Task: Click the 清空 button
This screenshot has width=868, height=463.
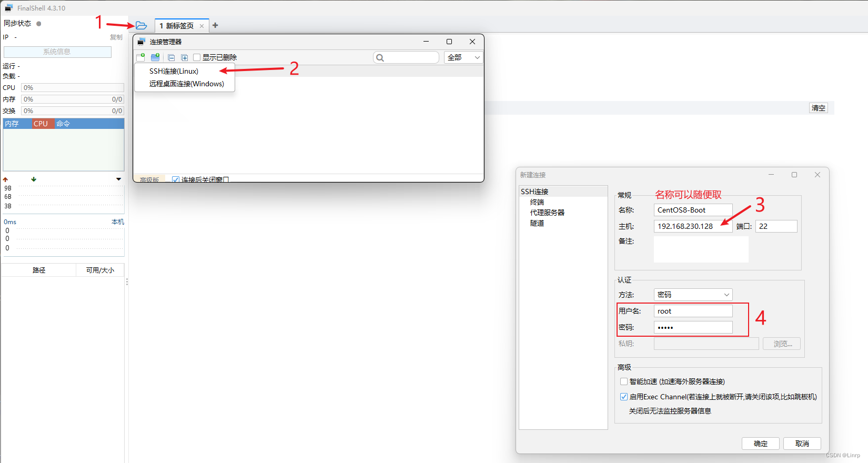Action: (819, 108)
